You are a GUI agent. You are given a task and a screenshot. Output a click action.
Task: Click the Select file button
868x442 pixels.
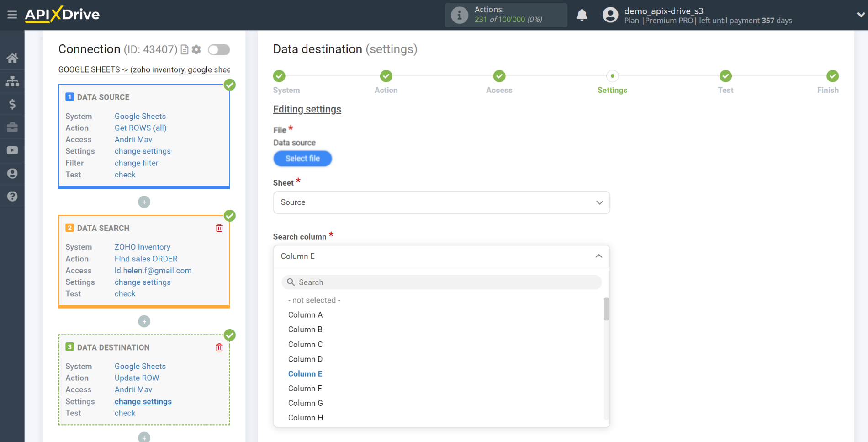pos(302,159)
